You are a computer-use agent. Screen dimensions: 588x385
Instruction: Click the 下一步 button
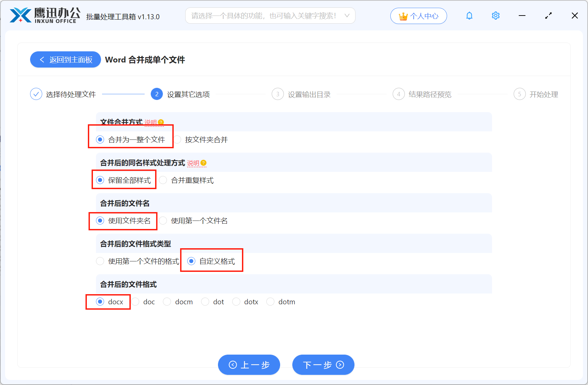click(x=323, y=365)
